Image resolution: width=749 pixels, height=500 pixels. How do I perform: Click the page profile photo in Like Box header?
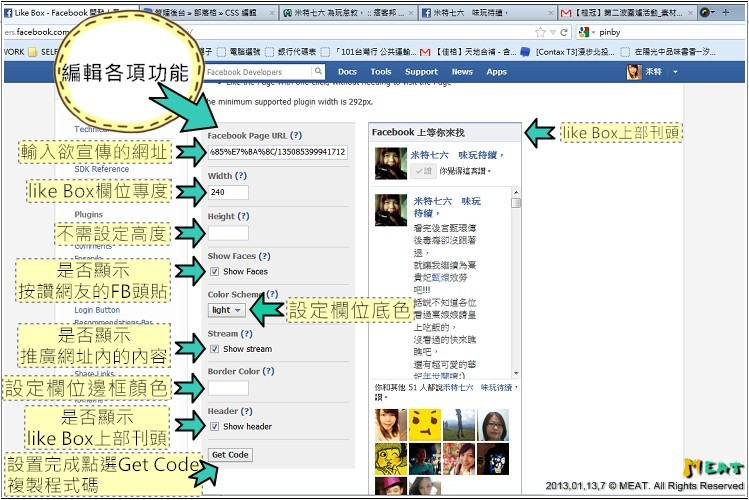click(x=391, y=163)
